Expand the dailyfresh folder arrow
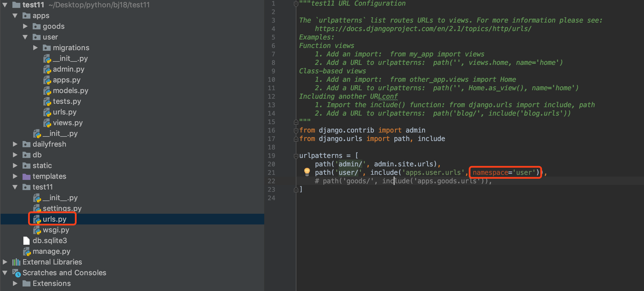Screen dimensions: 644x291 point(15,144)
